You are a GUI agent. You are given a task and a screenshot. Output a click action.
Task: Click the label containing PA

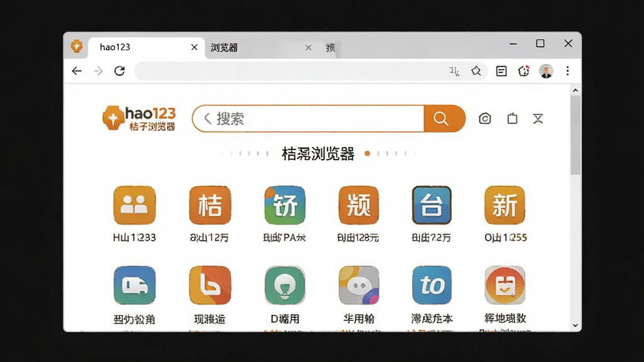point(285,238)
